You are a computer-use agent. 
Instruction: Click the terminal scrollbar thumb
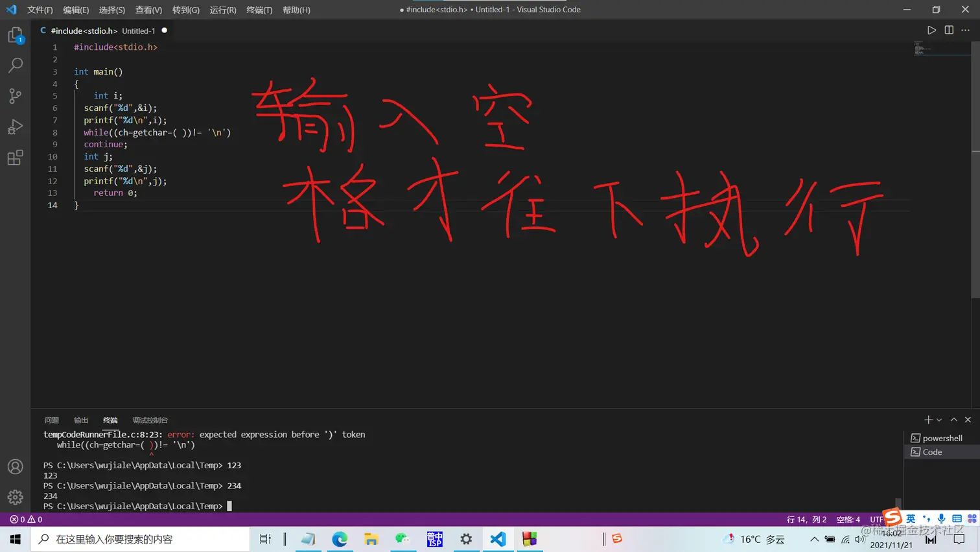pos(898,503)
